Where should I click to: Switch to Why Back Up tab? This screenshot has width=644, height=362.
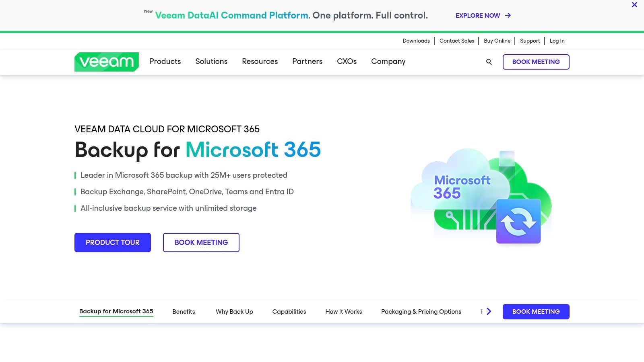click(x=234, y=312)
